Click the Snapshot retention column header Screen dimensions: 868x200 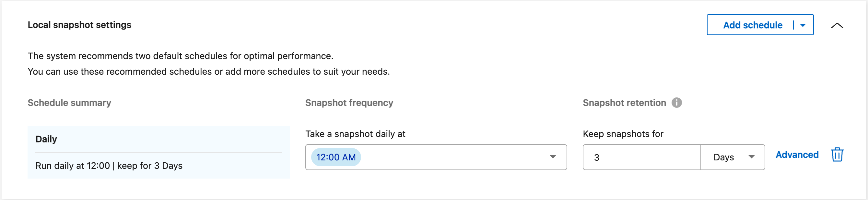tap(624, 103)
